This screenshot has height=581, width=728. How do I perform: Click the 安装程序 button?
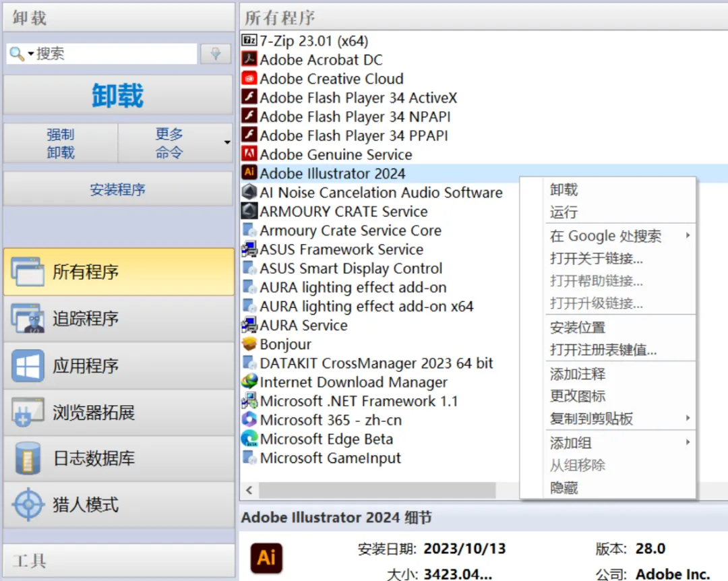(x=118, y=189)
